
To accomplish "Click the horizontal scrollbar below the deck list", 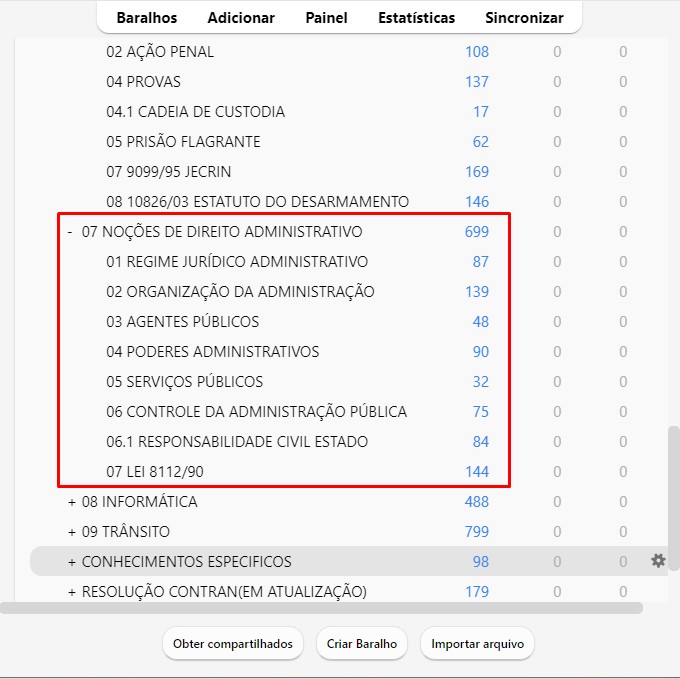I will click(x=321, y=608).
